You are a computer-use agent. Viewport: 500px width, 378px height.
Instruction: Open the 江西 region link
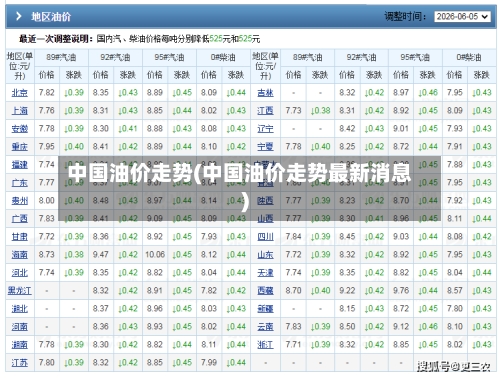coord(265,111)
